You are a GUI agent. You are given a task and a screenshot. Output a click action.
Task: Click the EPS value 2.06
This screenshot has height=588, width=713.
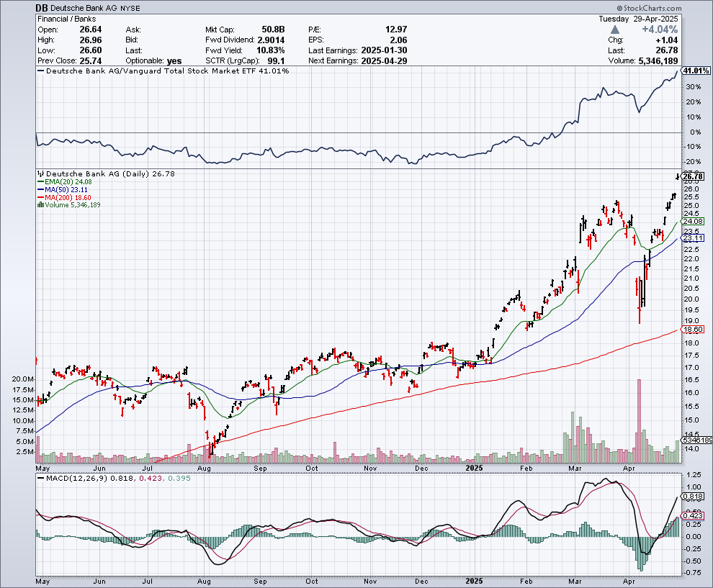[x=398, y=40]
